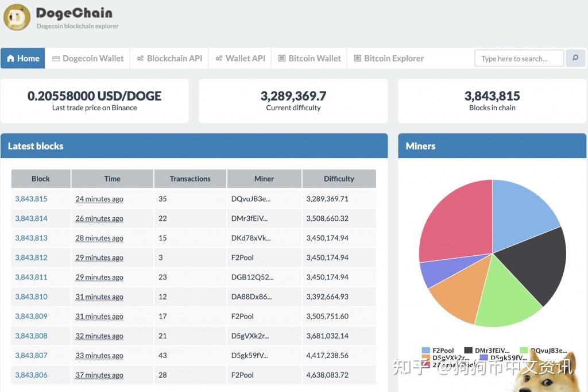588x392 pixels.
Task: Click the 3,289,369.7 current difficulty value
Action: tap(293, 96)
